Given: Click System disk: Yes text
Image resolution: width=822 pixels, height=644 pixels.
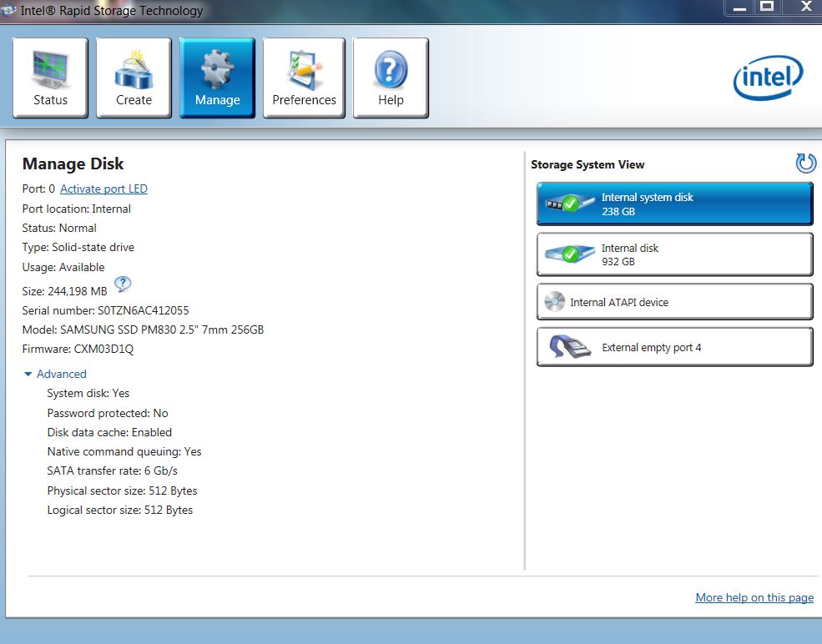Looking at the screenshot, I should [88, 393].
